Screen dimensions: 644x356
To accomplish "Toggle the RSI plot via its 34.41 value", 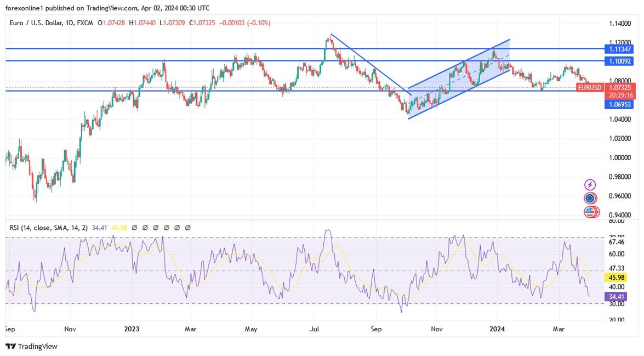I will [x=100, y=227].
